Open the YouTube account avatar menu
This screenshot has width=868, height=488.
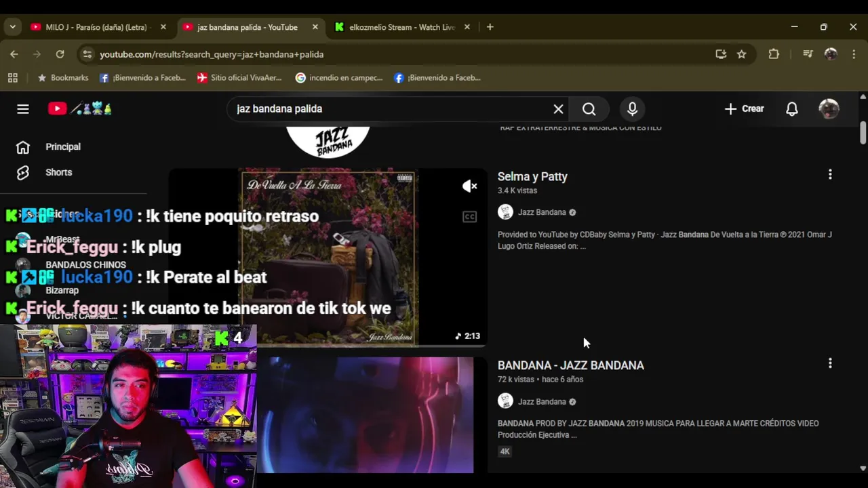click(829, 109)
